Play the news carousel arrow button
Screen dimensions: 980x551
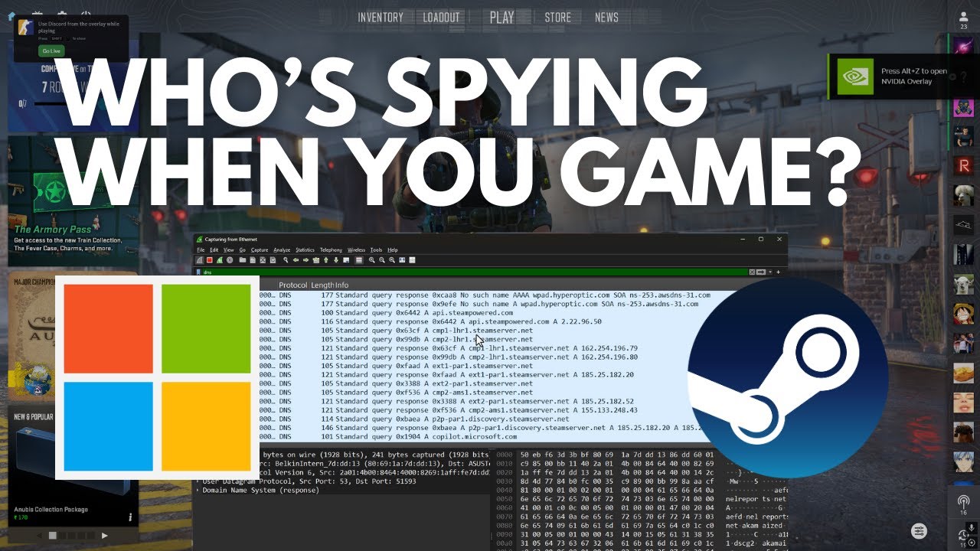click(x=105, y=536)
